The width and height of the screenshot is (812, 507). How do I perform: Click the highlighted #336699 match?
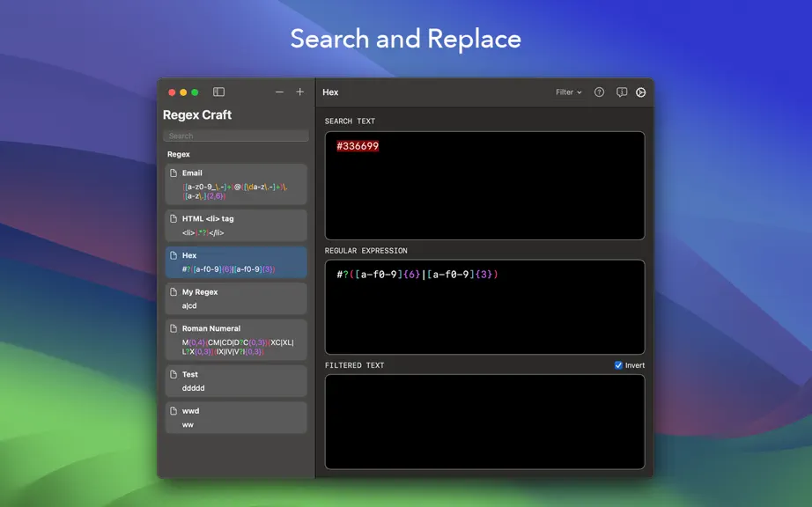click(358, 146)
